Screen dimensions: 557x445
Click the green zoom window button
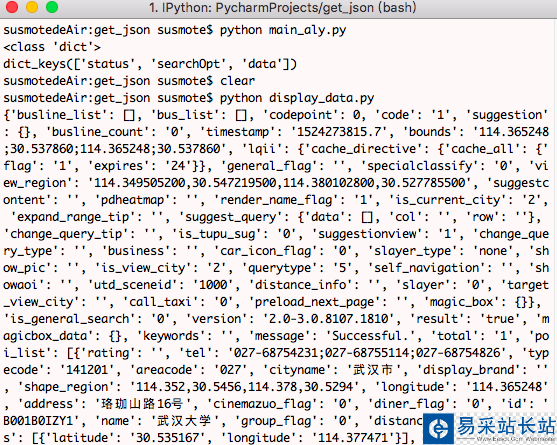[x=52, y=7]
